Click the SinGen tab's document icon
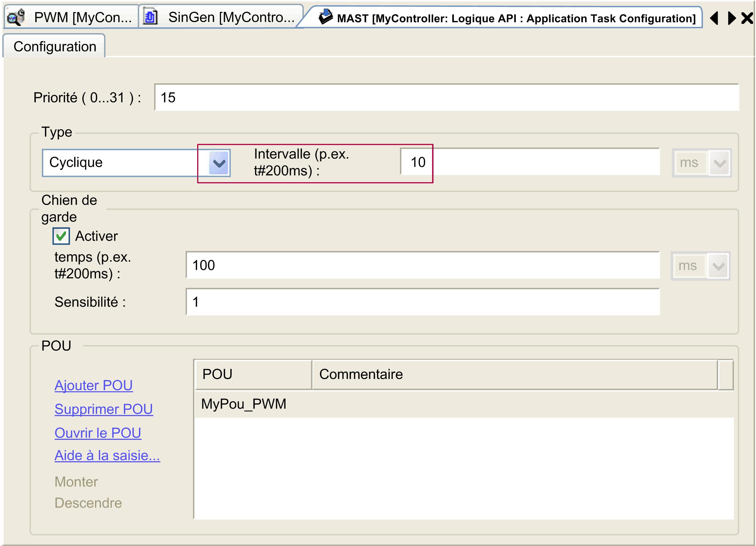Viewport: 756px width, 546px height. click(150, 17)
